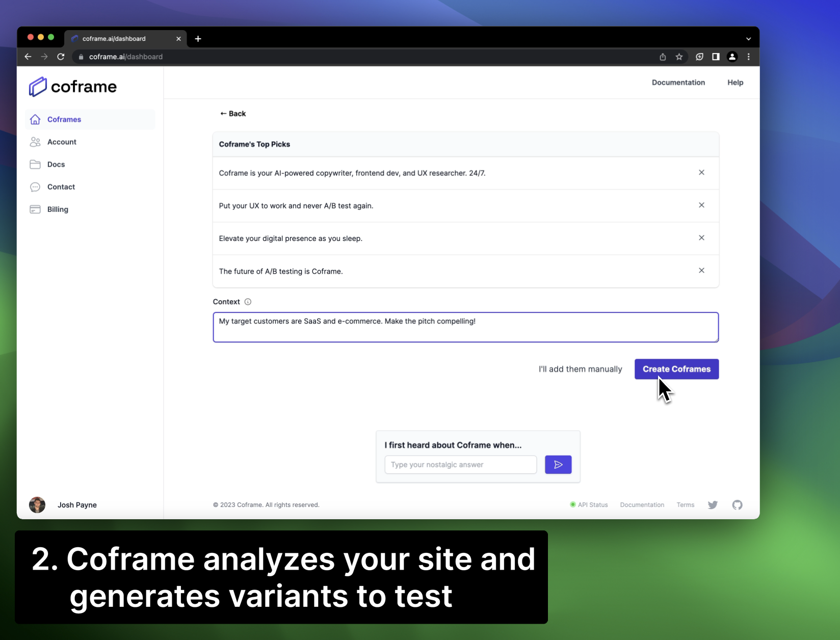This screenshot has width=840, height=640.
Task: Open Coframes in the sidebar
Action: tap(90, 119)
